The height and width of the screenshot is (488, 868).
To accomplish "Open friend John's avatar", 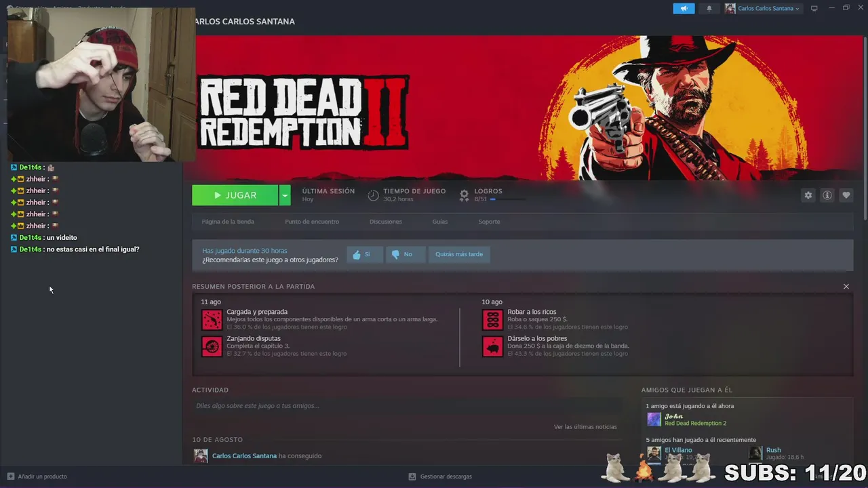I will coord(654,420).
